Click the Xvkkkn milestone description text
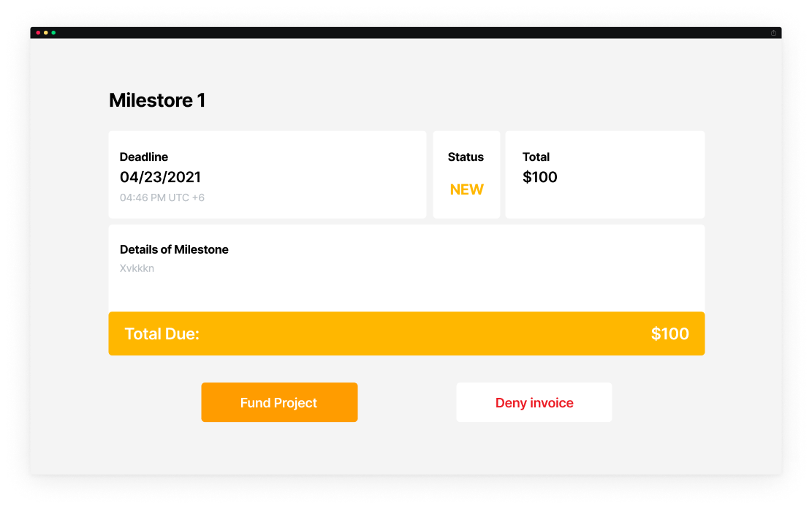812x509 pixels. [x=137, y=268]
